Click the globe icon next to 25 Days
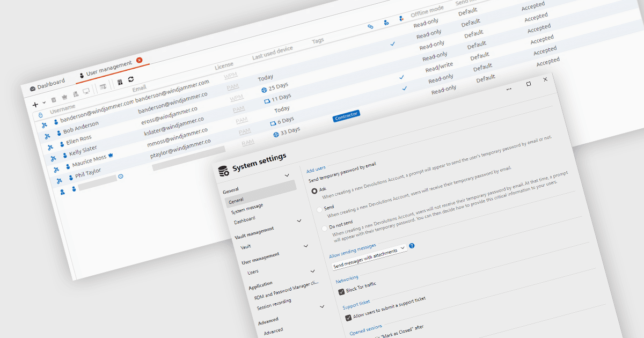Screen dimensions: 644x338 click(x=264, y=90)
